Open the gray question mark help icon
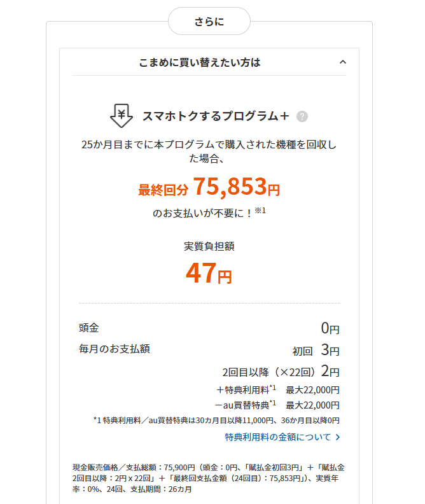The image size is (425, 504). point(302,116)
